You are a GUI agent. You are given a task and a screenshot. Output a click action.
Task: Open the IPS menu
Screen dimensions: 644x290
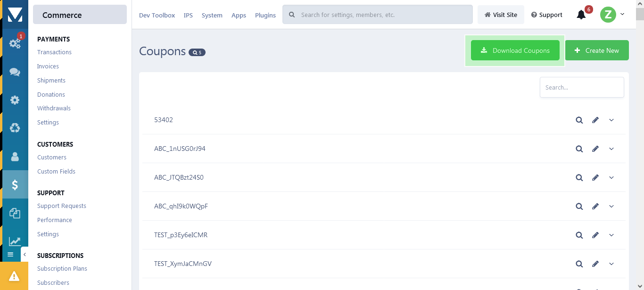[188, 15]
